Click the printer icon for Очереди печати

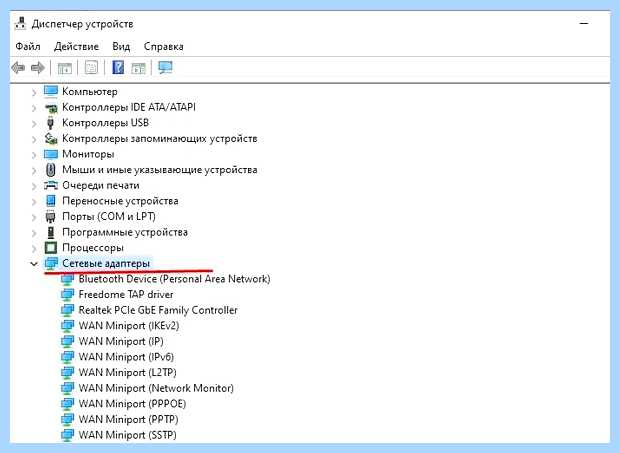click(x=51, y=185)
